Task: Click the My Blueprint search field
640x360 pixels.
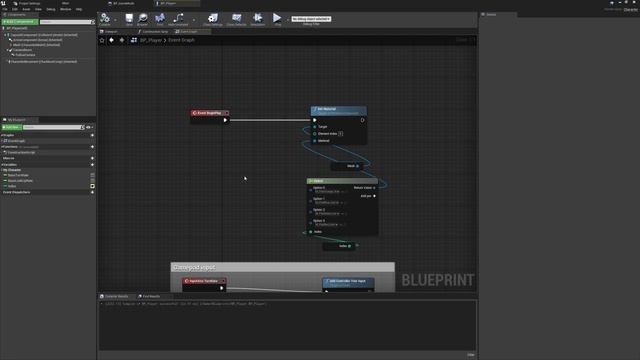Action: pos(52,127)
